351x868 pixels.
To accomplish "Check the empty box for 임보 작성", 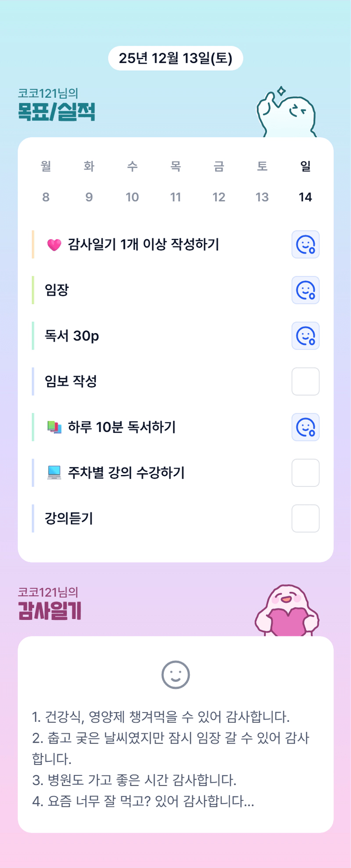I will tap(305, 382).
